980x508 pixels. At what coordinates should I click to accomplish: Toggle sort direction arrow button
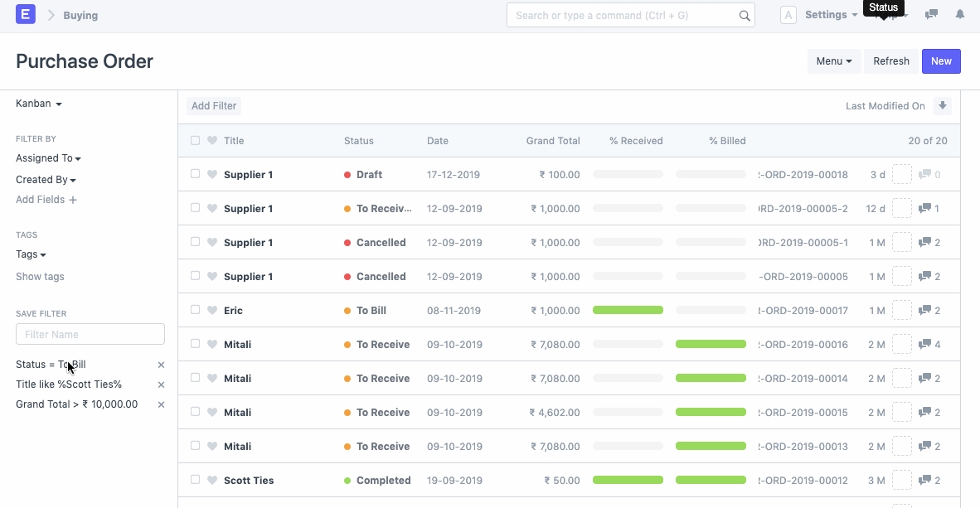point(942,106)
